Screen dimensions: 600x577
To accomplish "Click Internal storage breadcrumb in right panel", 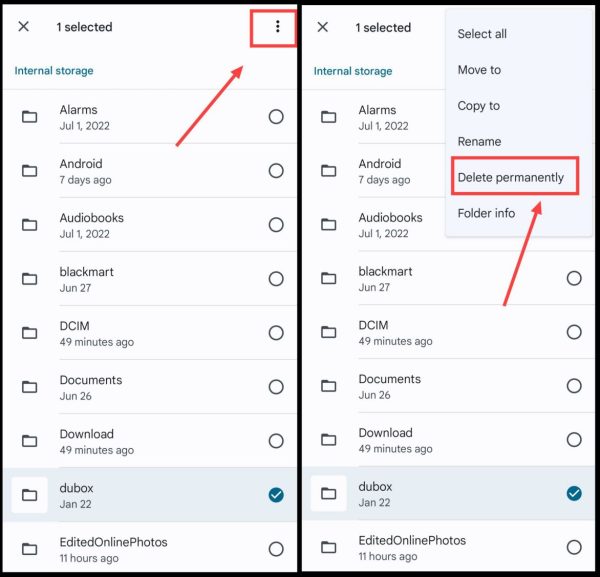I will 353,71.
